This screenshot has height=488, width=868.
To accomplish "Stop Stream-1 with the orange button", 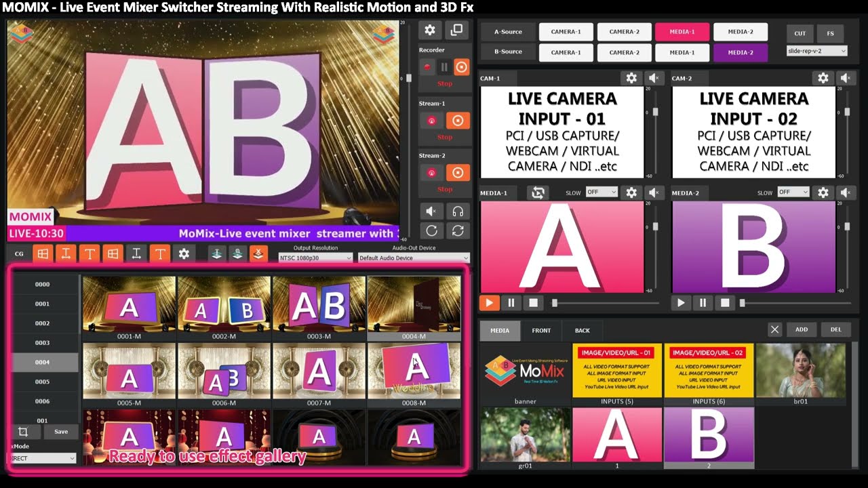I will click(x=458, y=121).
